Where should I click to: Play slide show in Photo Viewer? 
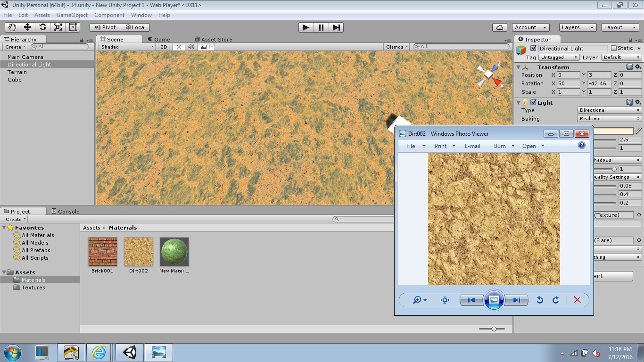click(494, 300)
